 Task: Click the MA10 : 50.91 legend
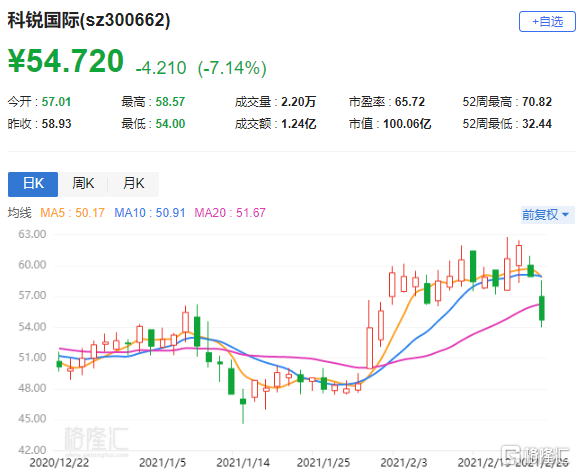click(x=150, y=213)
